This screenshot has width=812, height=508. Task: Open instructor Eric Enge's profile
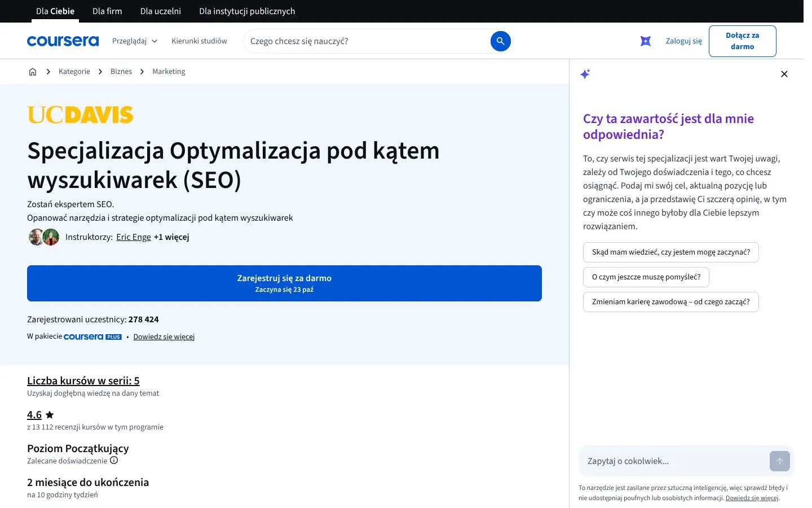(134, 237)
